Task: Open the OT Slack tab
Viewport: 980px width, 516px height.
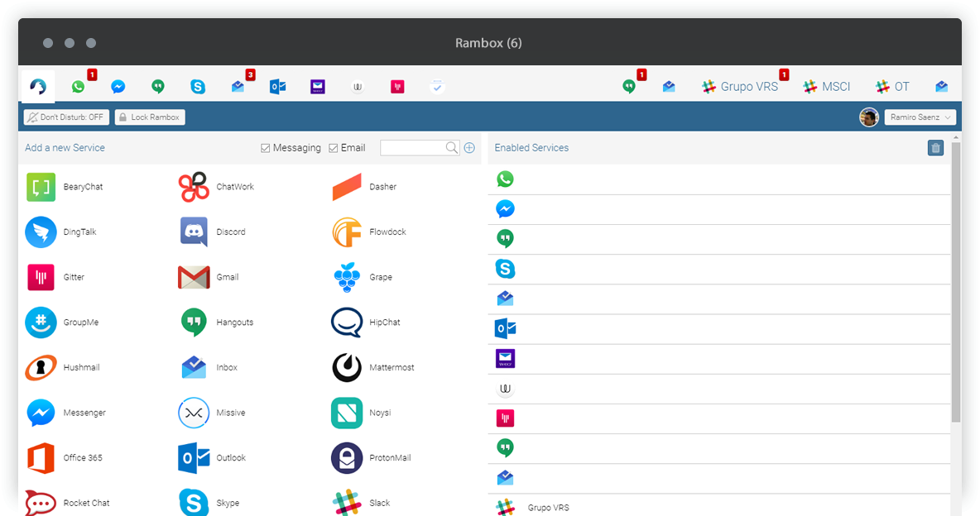Action: (x=892, y=87)
